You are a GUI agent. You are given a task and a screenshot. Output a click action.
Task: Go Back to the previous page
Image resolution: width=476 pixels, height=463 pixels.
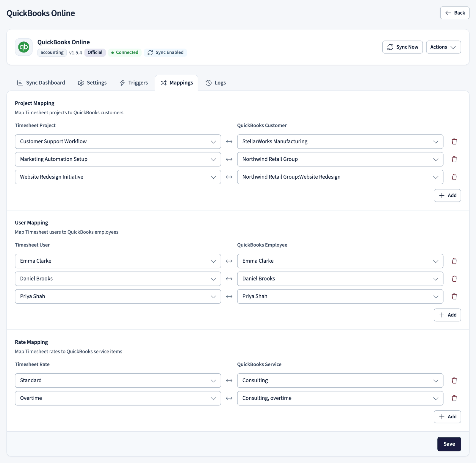(455, 13)
